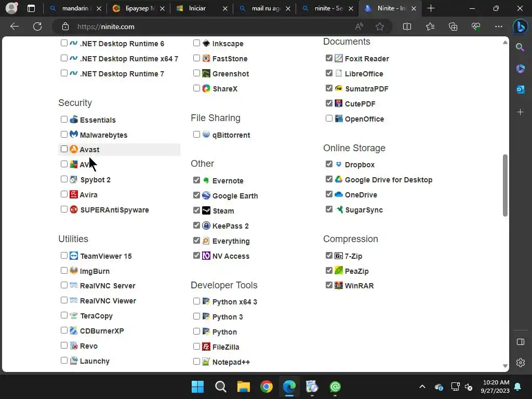Select the CDBurnerXP label

point(102,331)
